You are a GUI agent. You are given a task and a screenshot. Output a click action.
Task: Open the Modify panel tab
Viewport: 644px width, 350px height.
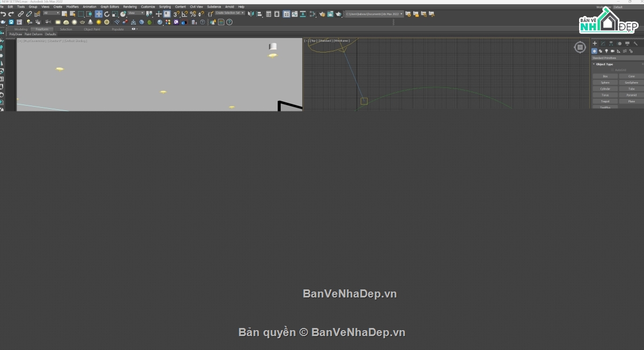603,43
